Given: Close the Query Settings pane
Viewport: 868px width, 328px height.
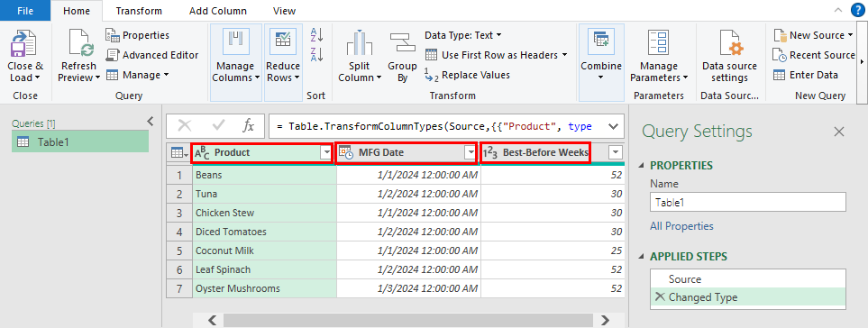Looking at the screenshot, I should point(839,132).
